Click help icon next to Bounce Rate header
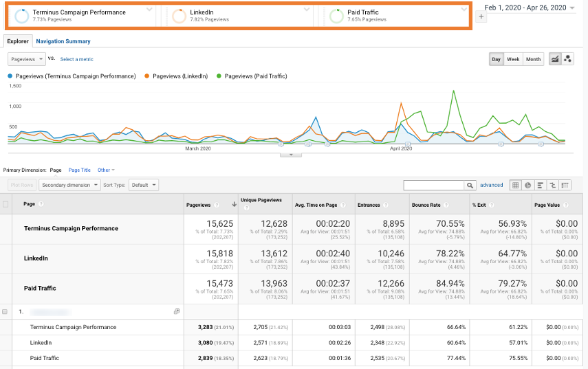 click(446, 205)
